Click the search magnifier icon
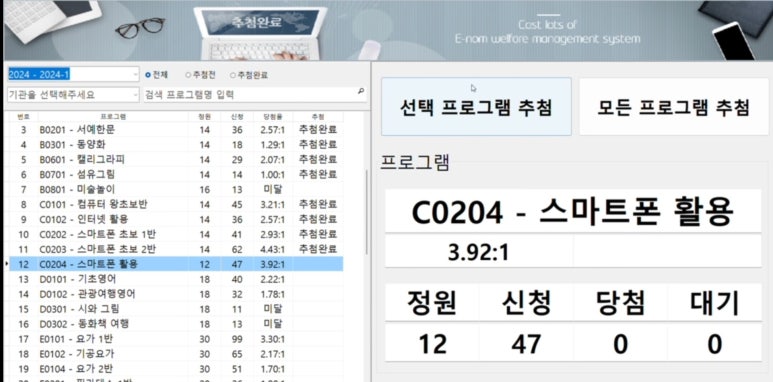This screenshot has height=382, width=773. 361,92
